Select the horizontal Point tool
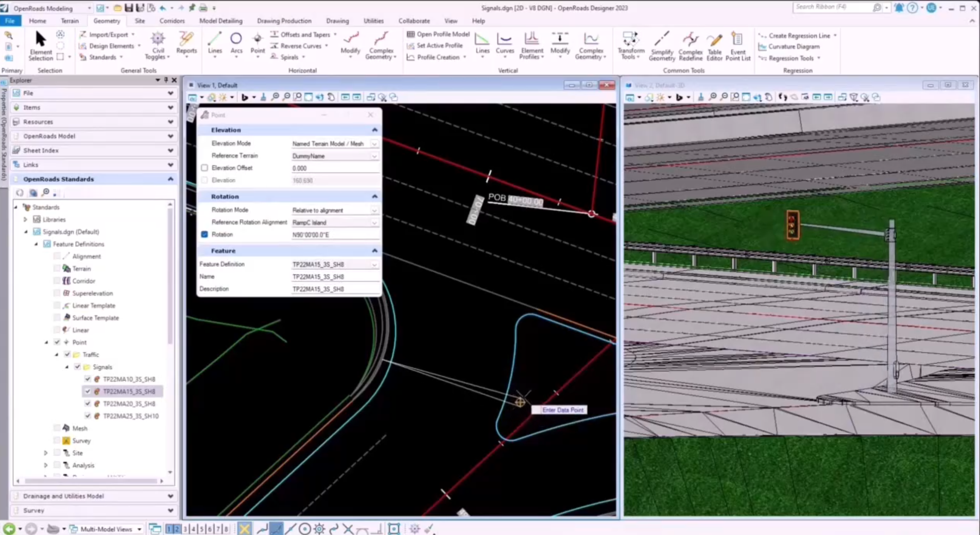The width and height of the screenshot is (980, 535). coord(257,44)
